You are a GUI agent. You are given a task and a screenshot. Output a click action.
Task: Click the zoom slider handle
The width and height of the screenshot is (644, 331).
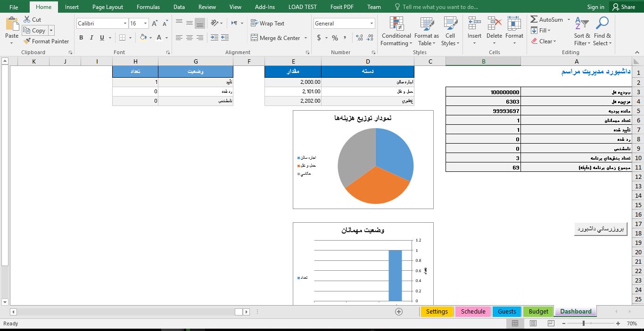pyautogui.click(x=584, y=323)
